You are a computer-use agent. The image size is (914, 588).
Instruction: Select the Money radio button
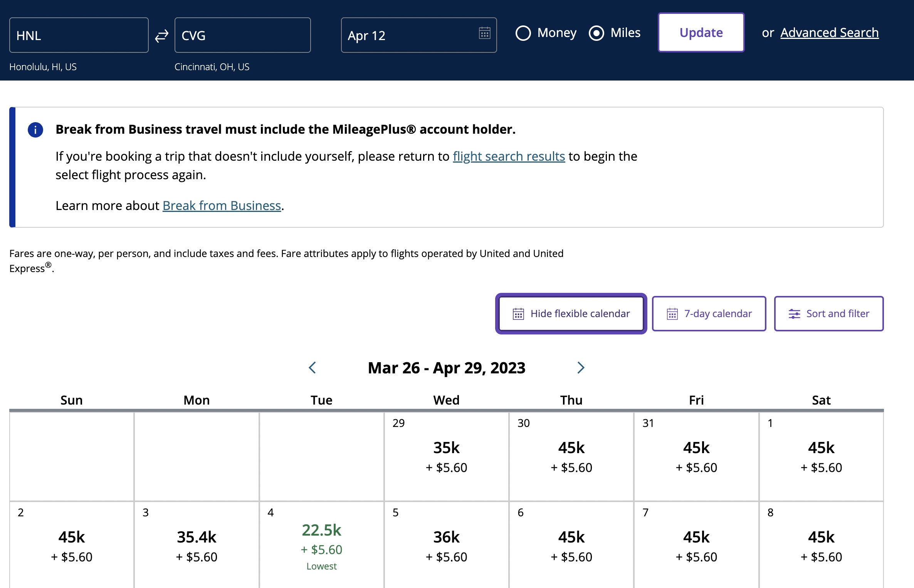coord(523,33)
